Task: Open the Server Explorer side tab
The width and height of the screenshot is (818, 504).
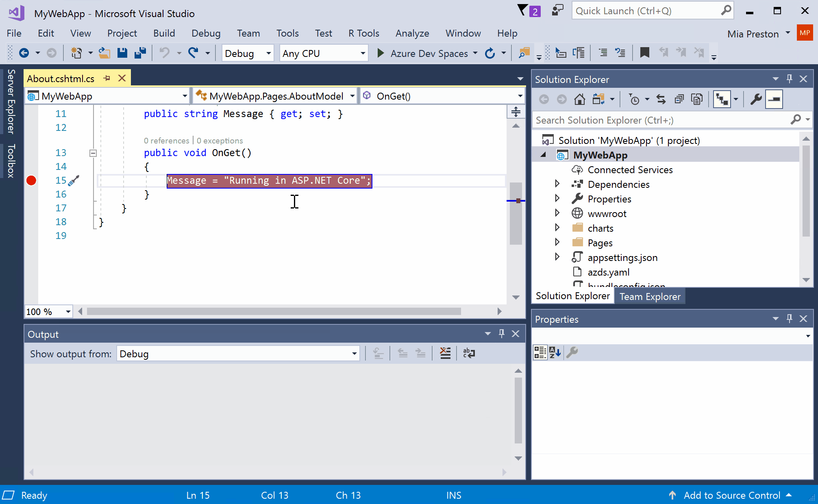Action: tap(11, 102)
